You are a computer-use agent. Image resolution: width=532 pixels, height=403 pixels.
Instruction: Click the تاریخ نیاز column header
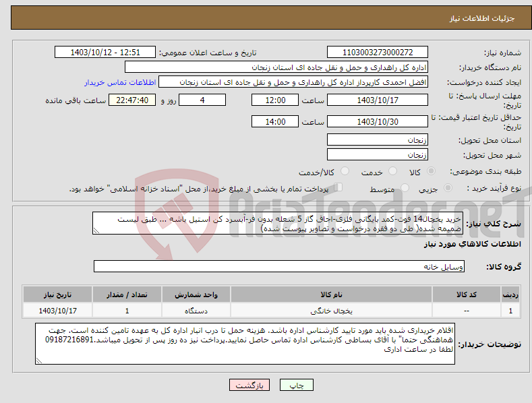tap(58, 294)
